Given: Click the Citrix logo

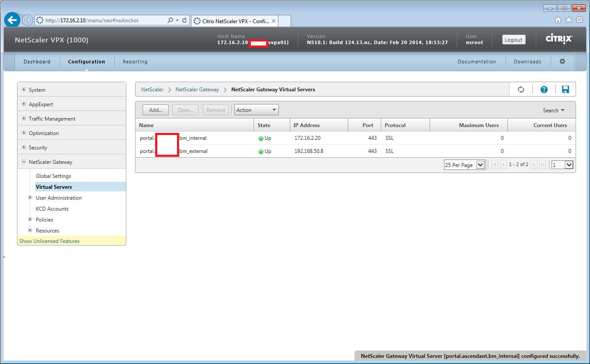Looking at the screenshot, I should [559, 39].
